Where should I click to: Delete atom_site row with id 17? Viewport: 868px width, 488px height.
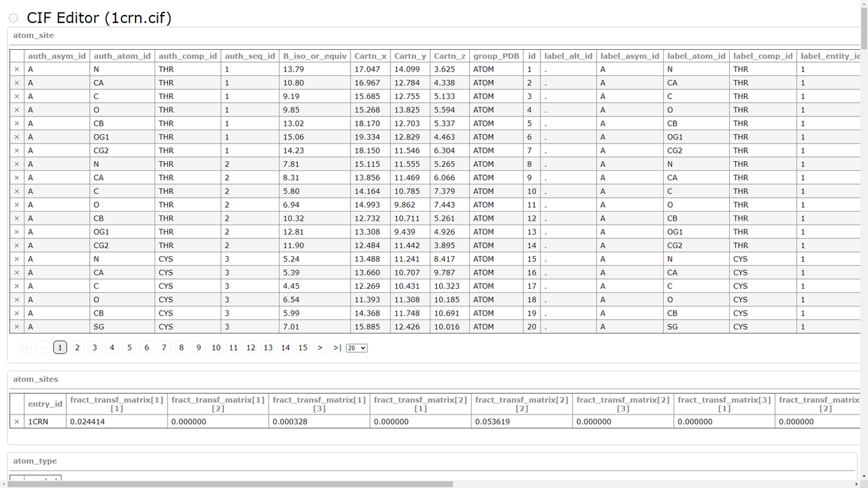[x=17, y=286]
